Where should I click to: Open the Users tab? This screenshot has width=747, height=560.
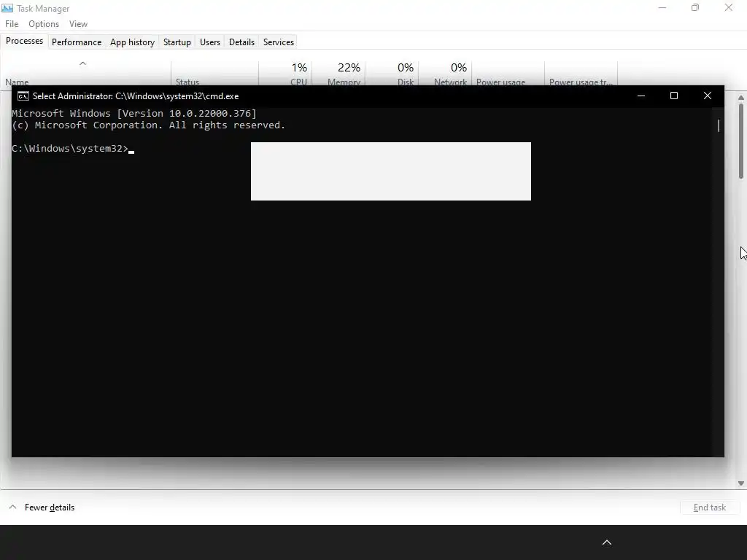(x=210, y=42)
